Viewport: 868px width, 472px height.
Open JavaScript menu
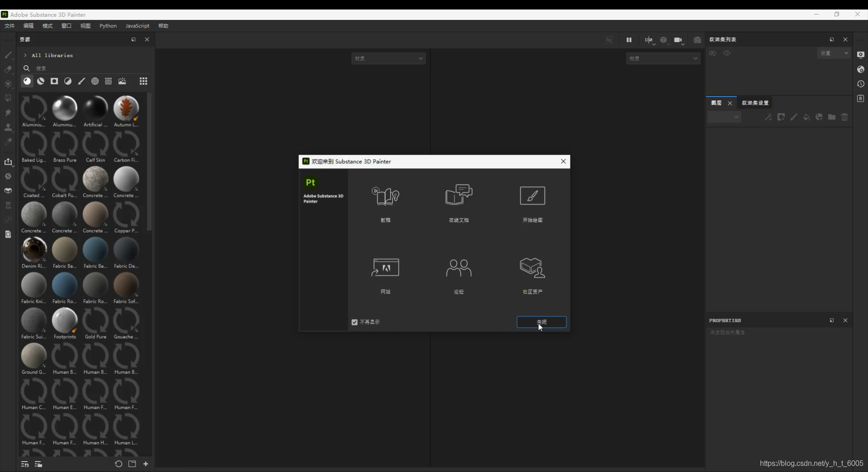pos(137,26)
